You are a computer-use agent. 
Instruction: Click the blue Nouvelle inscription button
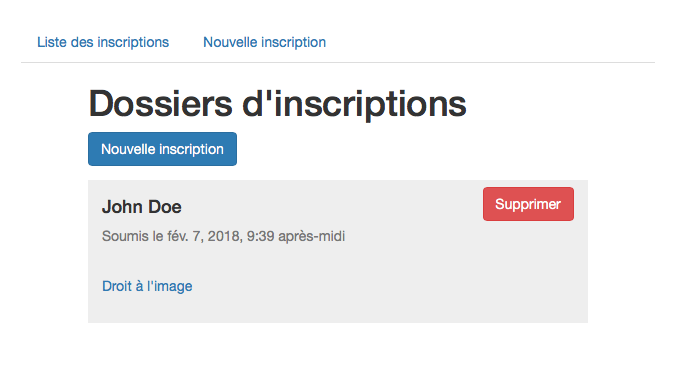coord(163,149)
